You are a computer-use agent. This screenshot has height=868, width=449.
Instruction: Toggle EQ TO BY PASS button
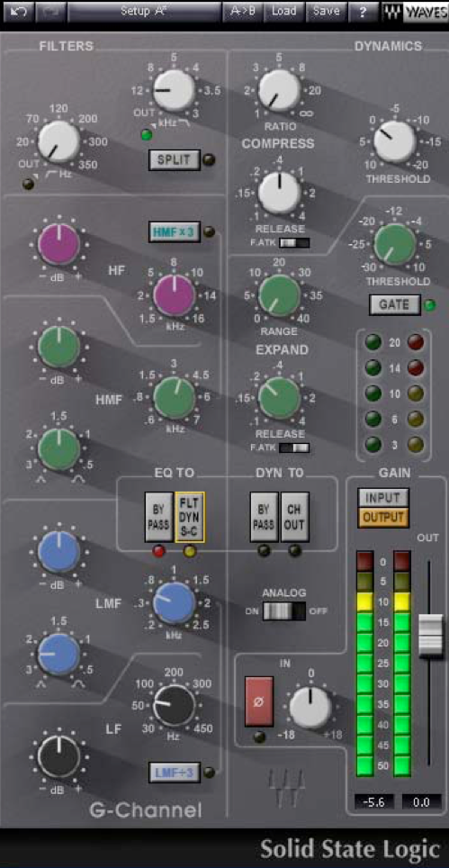(159, 517)
